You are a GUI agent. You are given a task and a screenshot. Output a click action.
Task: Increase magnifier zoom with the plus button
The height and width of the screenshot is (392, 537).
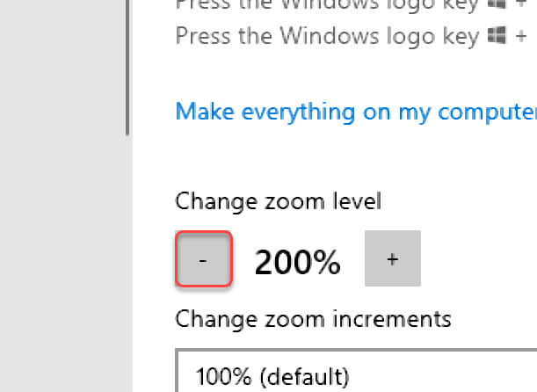(393, 258)
